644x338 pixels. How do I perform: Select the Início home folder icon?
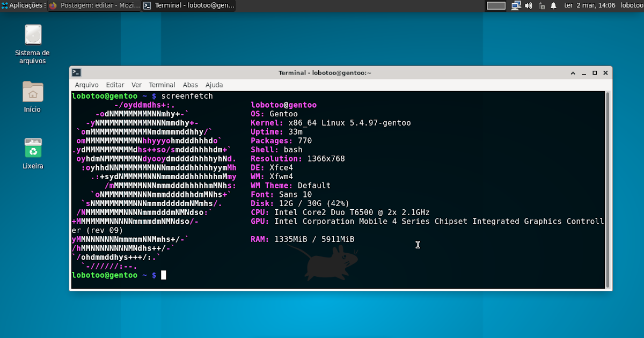tap(32, 97)
